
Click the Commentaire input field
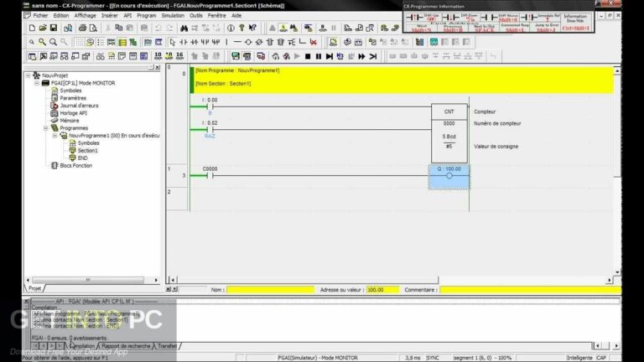(530, 290)
